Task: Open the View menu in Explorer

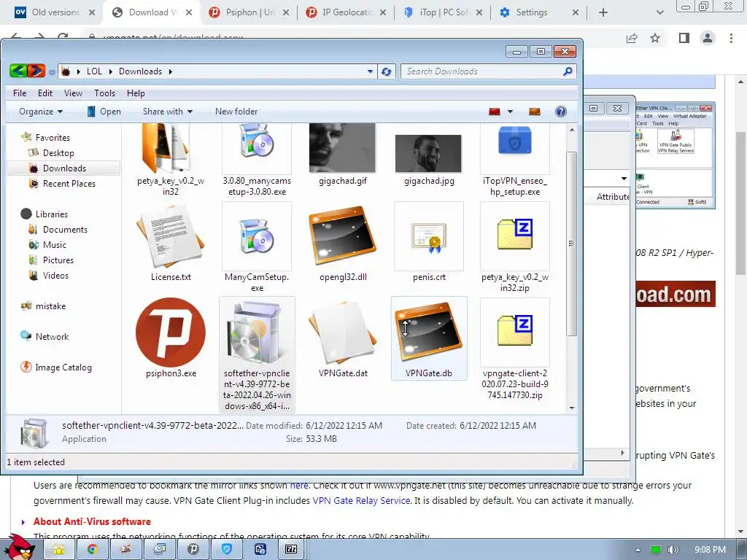Action: tap(73, 93)
